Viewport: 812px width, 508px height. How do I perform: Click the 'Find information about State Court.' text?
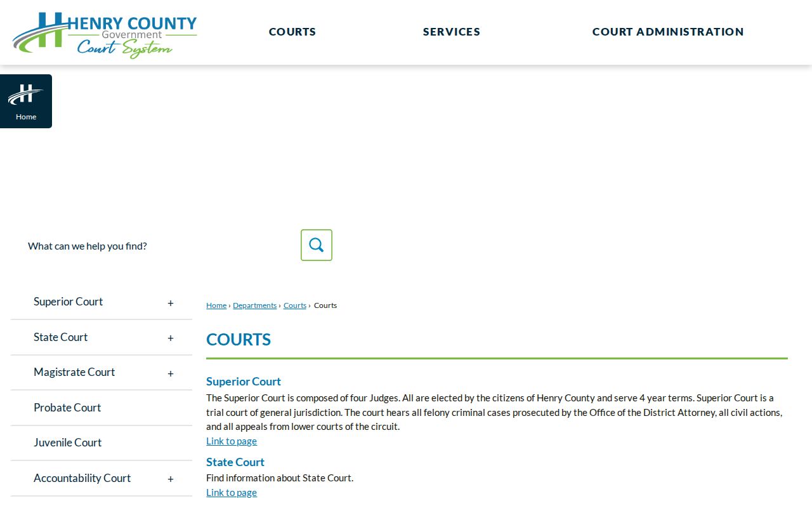click(280, 478)
